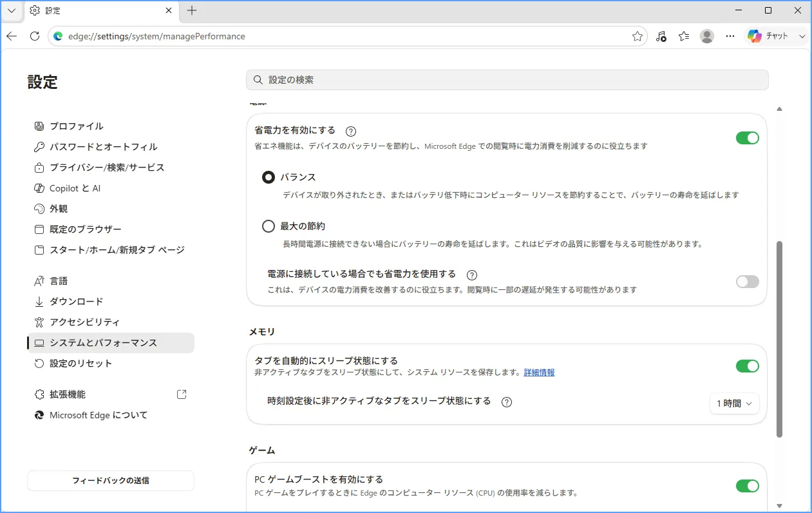This screenshot has height=513, width=812.
Task: Select システムとパフォーマンス in sidebar
Action: [x=111, y=343]
